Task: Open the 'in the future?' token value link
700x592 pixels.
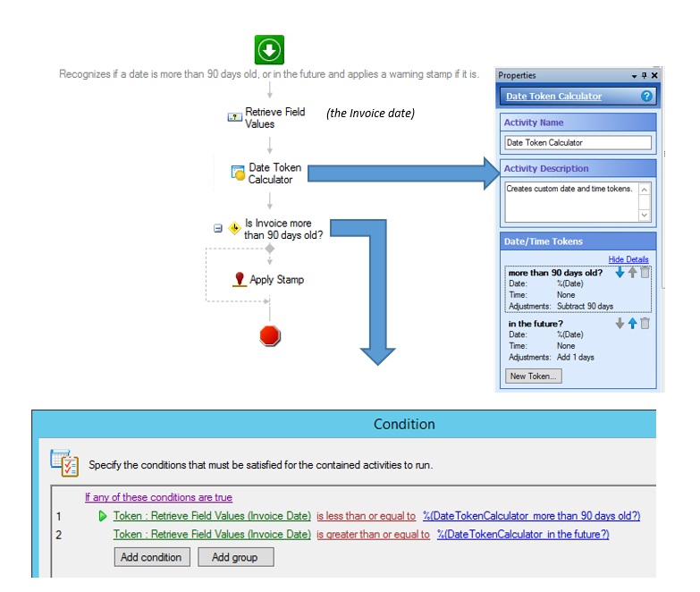Action: 523,535
